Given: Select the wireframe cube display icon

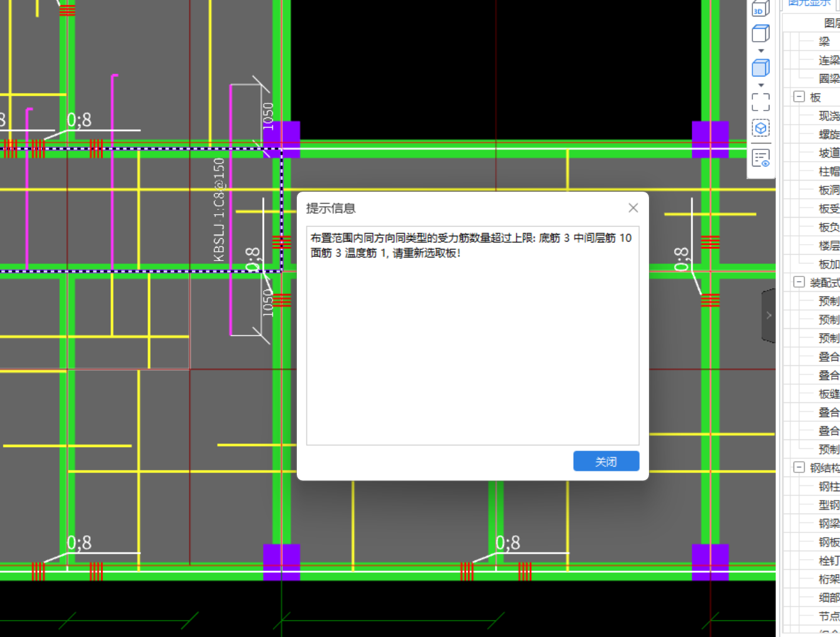Looking at the screenshot, I should [761, 34].
